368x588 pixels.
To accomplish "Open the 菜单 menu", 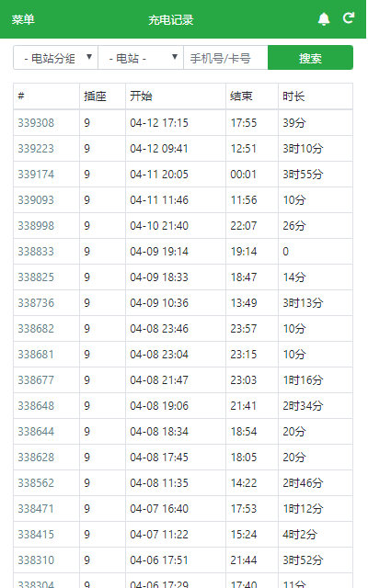I will (23, 19).
